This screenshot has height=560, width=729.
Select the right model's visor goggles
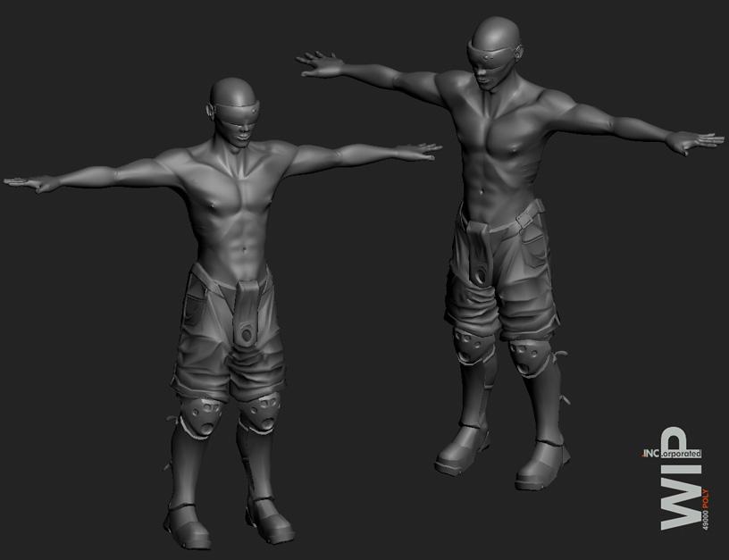coord(495,52)
